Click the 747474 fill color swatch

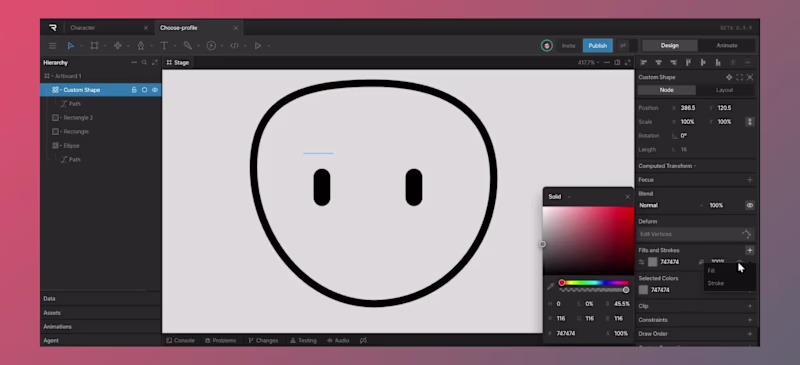coord(653,262)
